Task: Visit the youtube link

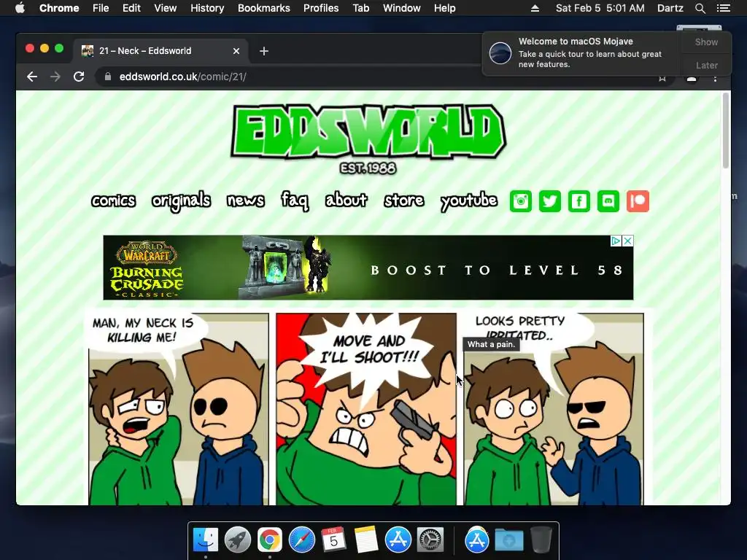Action: [469, 201]
